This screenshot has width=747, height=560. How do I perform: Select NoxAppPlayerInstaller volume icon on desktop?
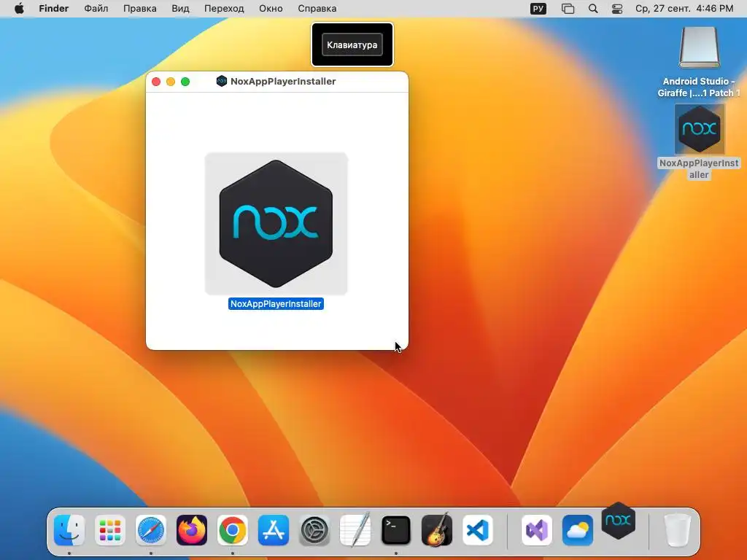pos(699,129)
